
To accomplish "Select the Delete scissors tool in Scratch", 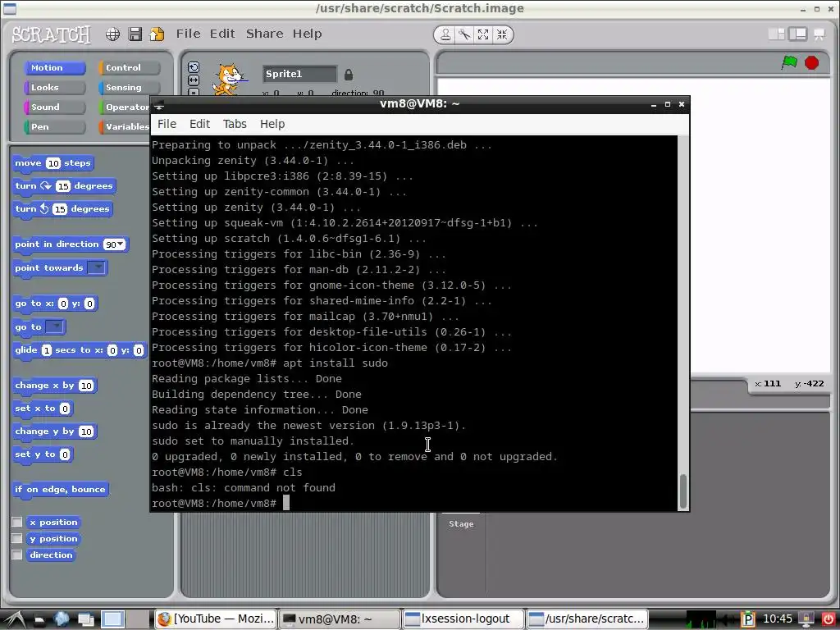I will [x=464, y=34].
